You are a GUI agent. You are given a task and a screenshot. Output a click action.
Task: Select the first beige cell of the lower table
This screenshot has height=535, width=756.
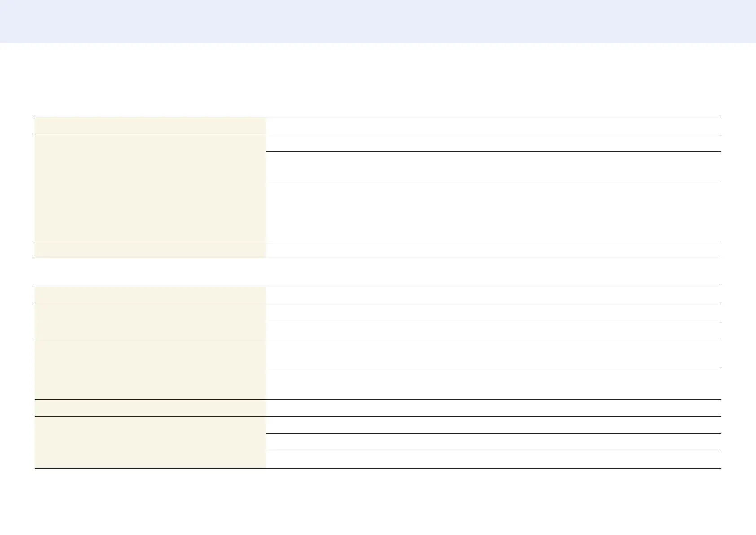pos(150,296)
